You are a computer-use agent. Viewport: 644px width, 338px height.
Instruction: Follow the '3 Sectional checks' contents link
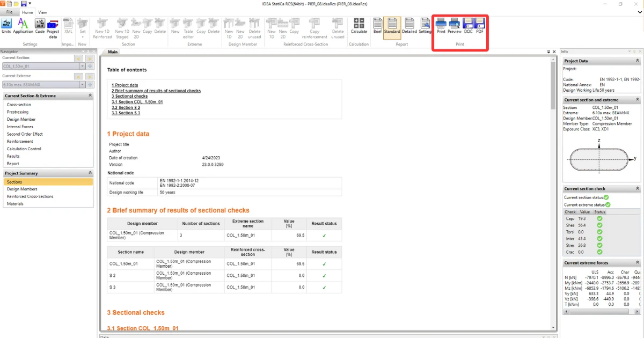coord(129,96)
